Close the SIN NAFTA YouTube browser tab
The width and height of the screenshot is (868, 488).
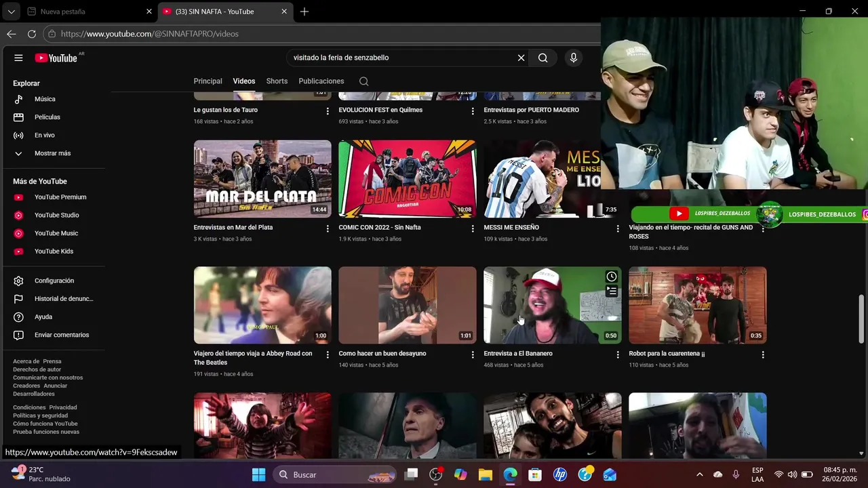(284, 12)
